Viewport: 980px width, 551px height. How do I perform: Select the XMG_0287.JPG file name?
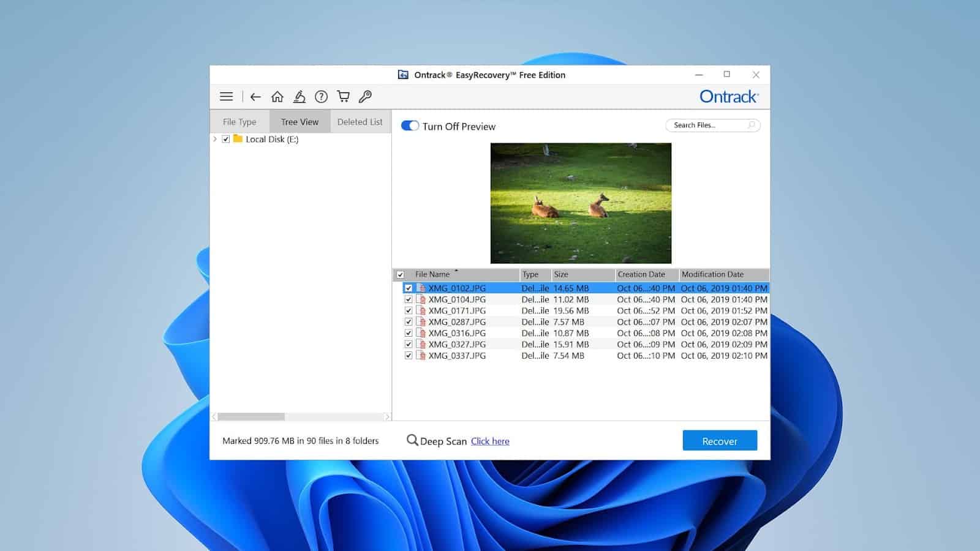point(457,321)
